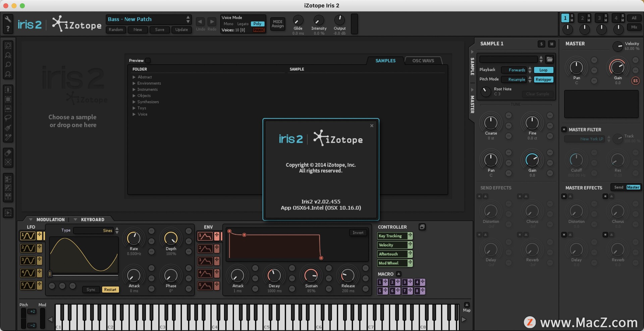The width and height of the screenshot is (644, 331).
Task: Select the Master effects mode tab
Action: click(633, 187)
